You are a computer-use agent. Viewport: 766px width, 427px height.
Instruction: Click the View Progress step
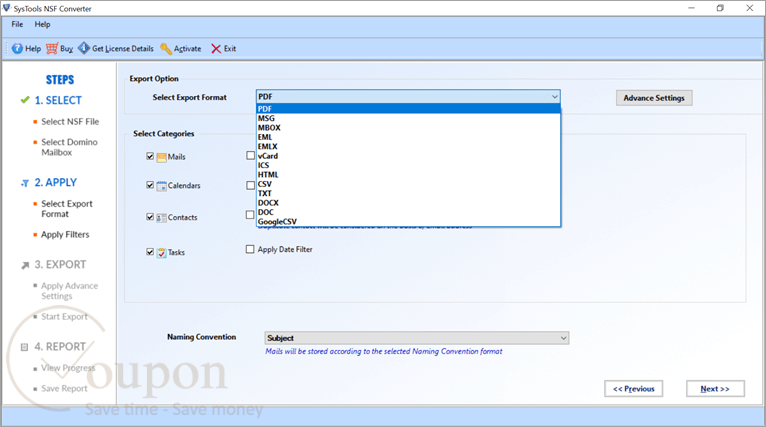pos(68,368)
